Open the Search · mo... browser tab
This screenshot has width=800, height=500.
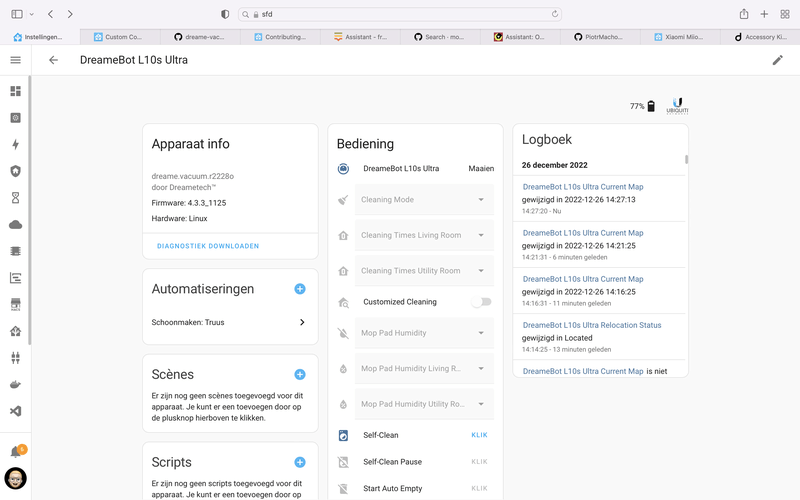click(x=440, y=37)
